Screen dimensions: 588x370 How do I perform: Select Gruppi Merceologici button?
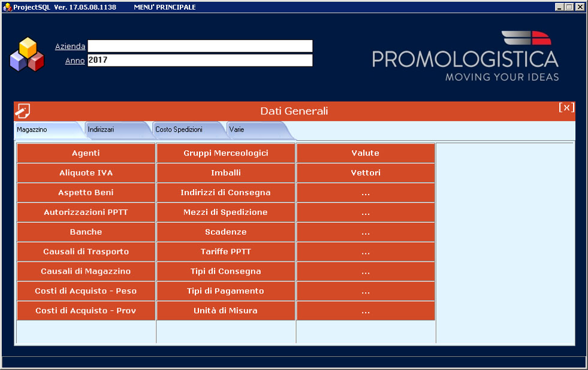(225, 153)
